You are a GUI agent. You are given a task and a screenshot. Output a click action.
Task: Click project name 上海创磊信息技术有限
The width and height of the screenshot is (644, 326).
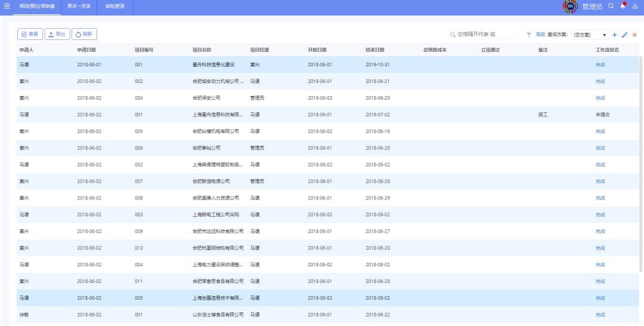click(x=218, y=298)
